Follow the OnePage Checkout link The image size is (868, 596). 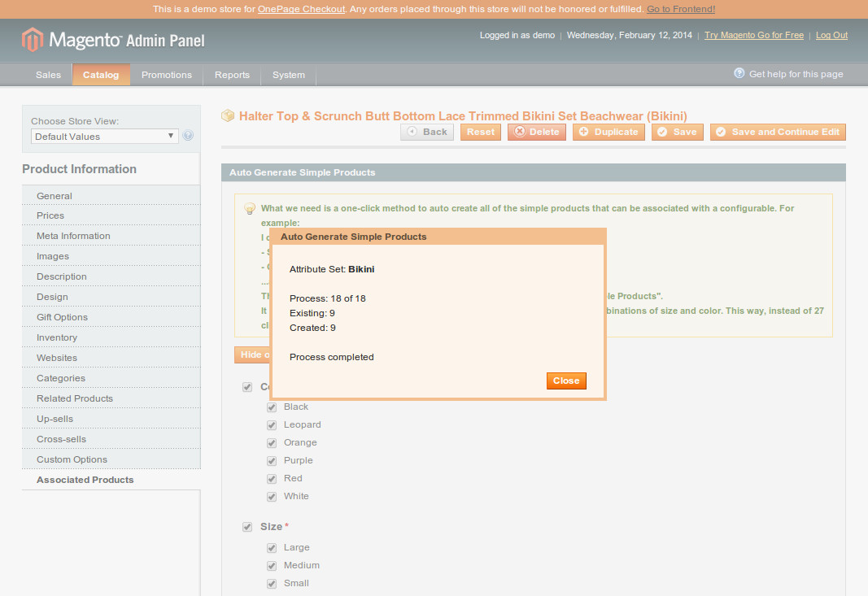pyautogui.click(x=301, y=9)
